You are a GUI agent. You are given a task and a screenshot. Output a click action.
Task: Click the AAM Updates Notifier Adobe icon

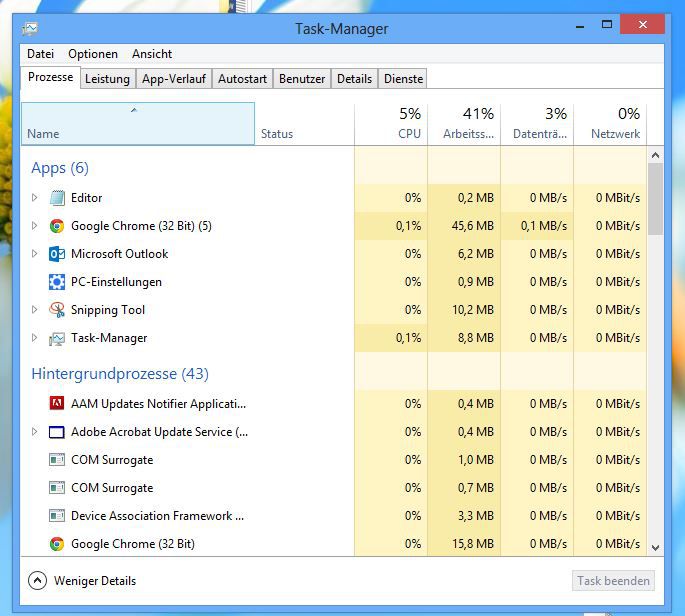tap(57, 403)
